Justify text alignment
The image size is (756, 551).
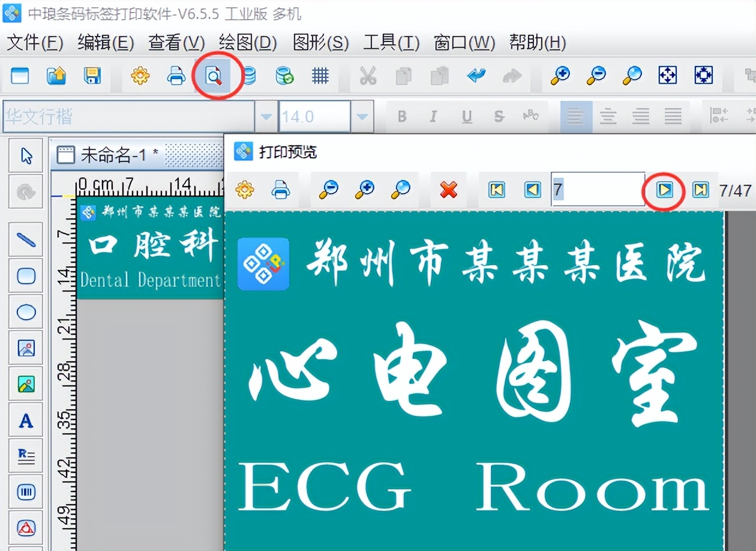673,116
